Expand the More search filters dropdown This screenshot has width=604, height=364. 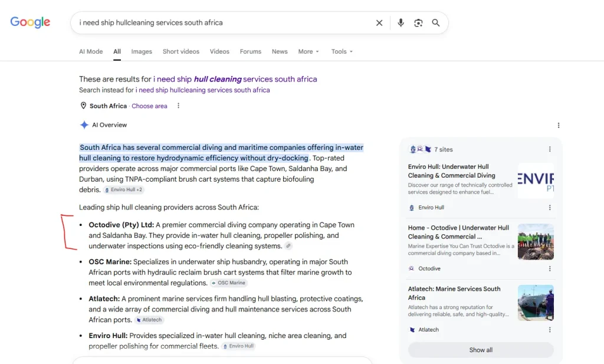[308, 51]
